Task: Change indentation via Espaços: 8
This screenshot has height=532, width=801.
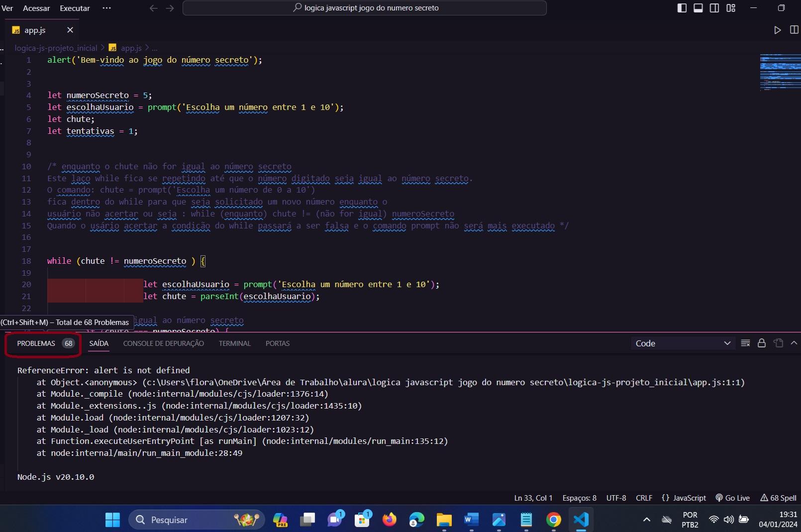Action: coord(580,498)
